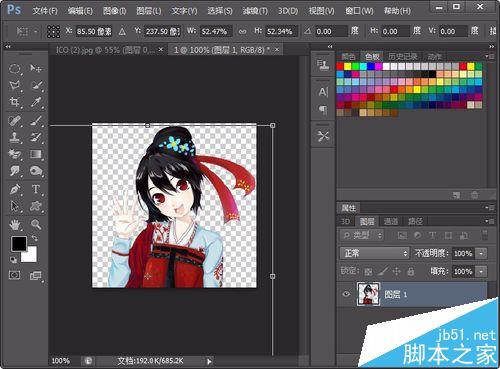This screenshot has height=369, width=500.
Task: Create a new swatch of foreground color
Action: pos(457,195)
